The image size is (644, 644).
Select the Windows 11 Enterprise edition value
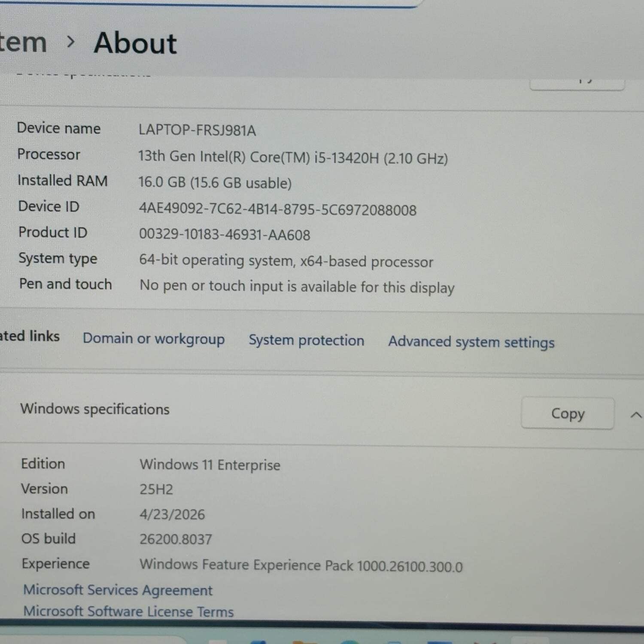click(210, 465)
